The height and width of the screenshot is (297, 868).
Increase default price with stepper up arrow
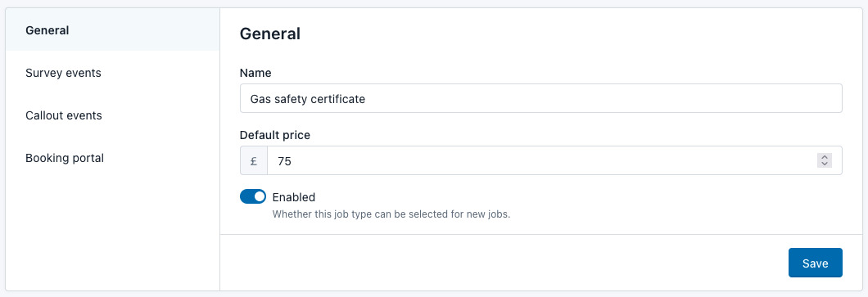click(825, 157)
